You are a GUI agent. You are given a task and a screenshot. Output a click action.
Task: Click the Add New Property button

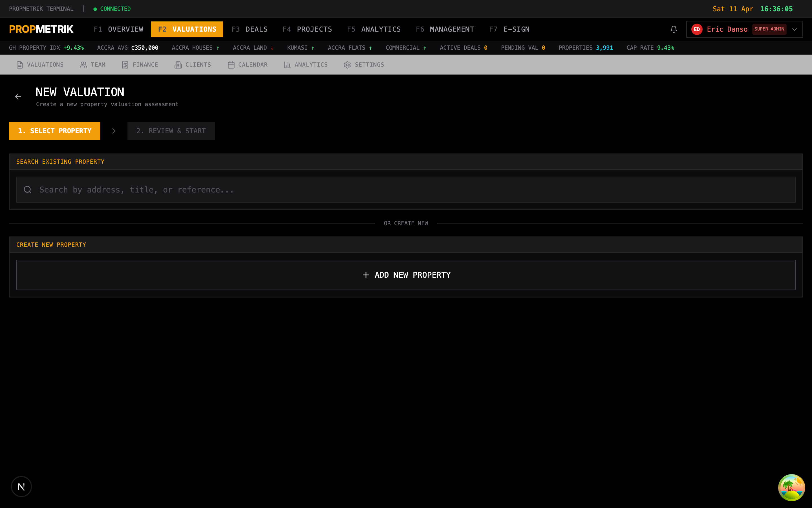point(406,275)
